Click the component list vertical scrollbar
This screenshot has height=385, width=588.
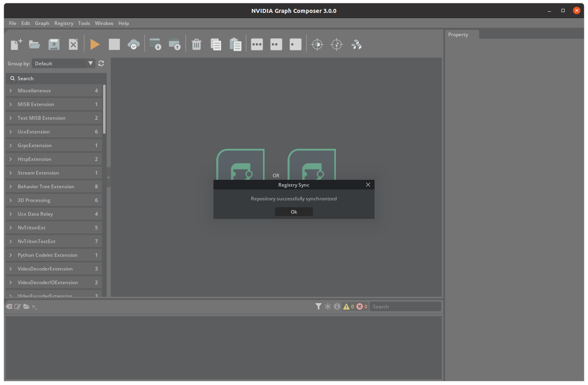(x=104, y=109)
